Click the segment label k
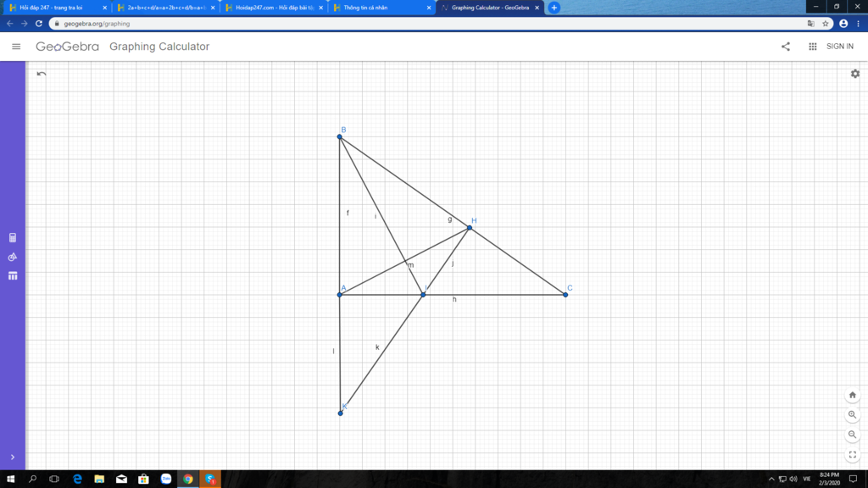The height and width of the screenshot is (488, 868). pos(377,347)
